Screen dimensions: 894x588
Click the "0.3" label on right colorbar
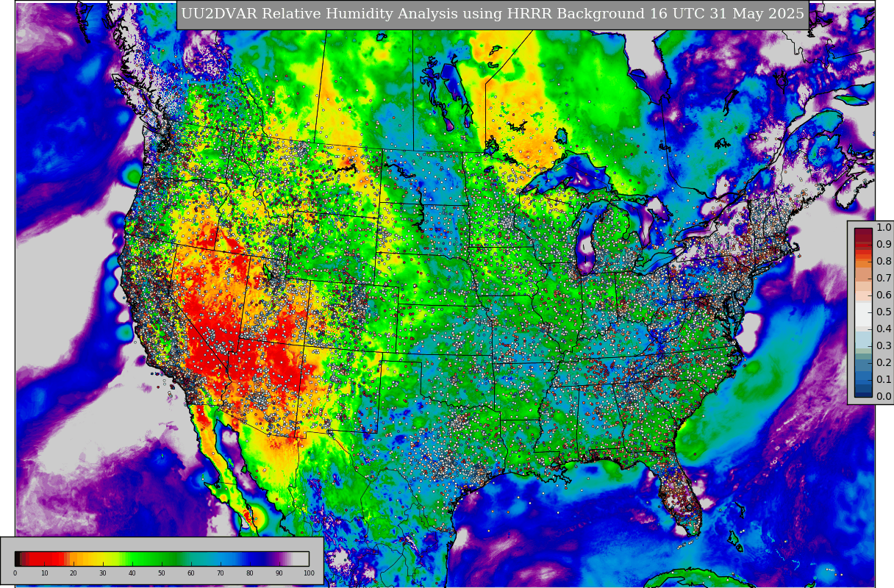[884, 346]
